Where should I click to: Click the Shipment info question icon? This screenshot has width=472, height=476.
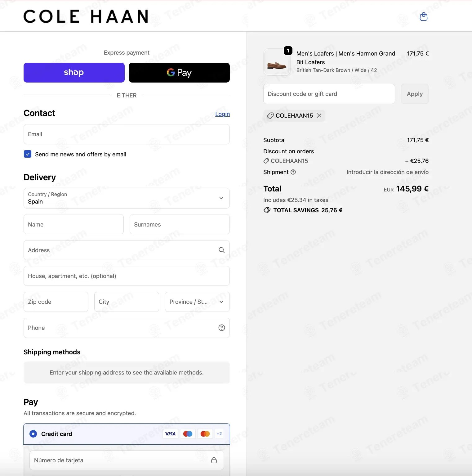point(293,172)
